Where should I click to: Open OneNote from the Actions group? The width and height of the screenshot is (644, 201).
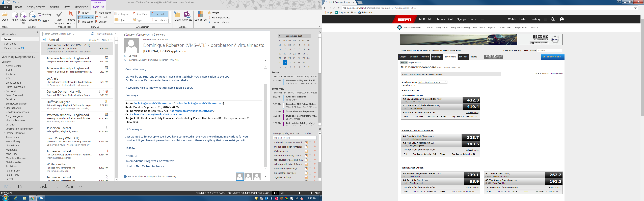(x=187, y=16)
